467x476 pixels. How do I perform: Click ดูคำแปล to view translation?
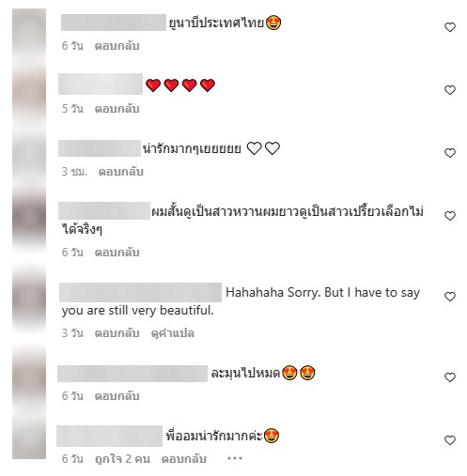click(172, 333)
